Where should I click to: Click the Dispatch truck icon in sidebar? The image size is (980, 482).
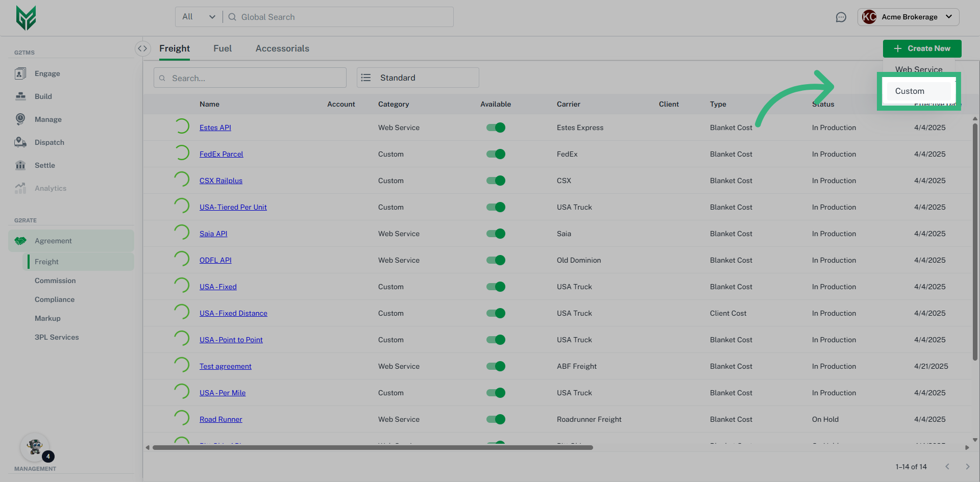point(20,142)
